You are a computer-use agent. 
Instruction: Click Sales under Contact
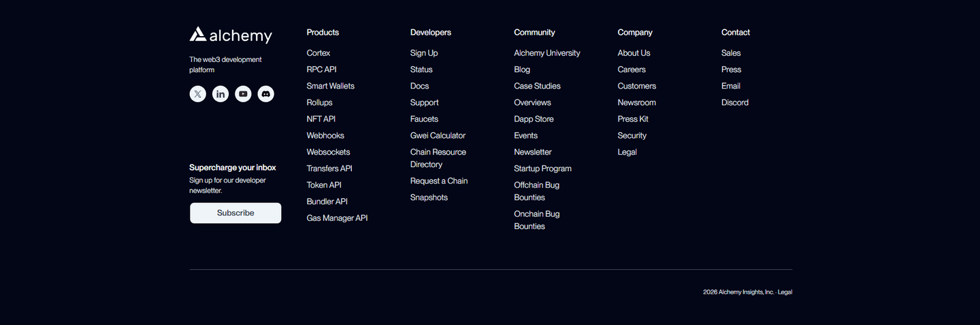[x=731, y=53]
